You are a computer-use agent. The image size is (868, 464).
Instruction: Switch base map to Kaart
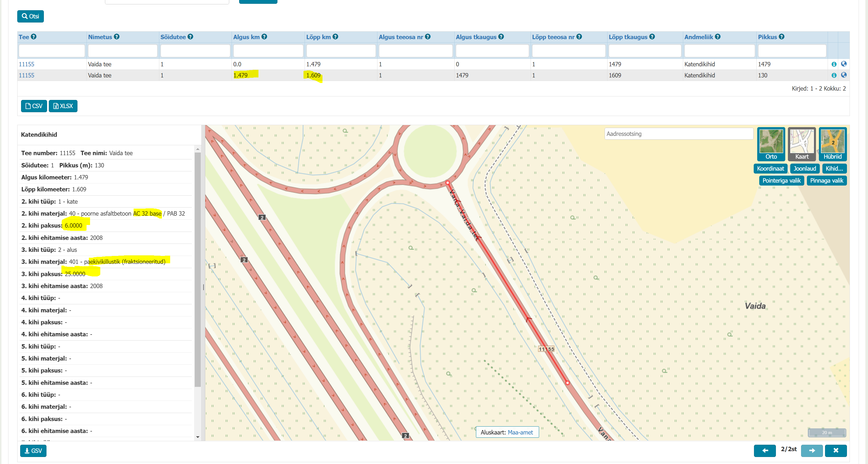point(802,144)
